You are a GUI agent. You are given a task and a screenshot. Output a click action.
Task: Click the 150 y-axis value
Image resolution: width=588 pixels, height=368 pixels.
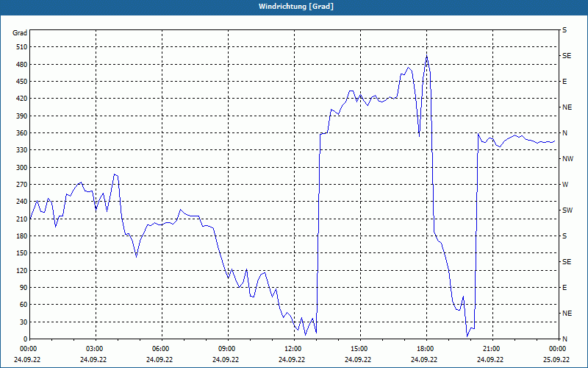pos(22,253)
